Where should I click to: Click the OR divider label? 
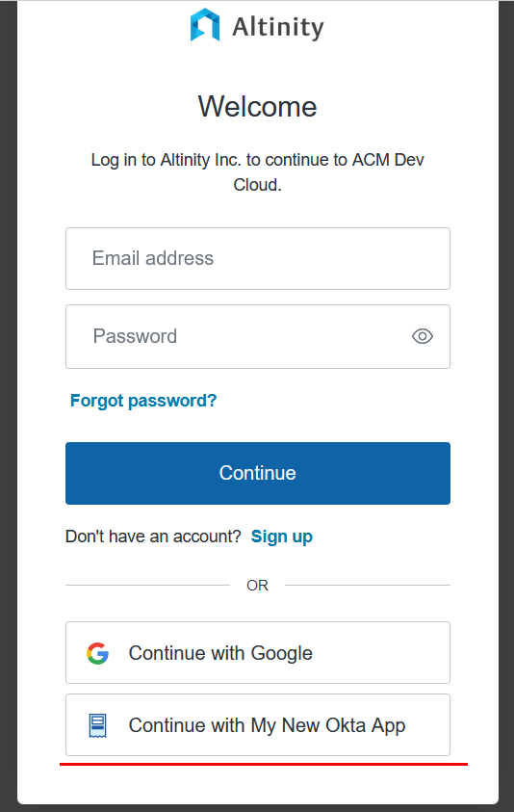[x=257, y=586]
